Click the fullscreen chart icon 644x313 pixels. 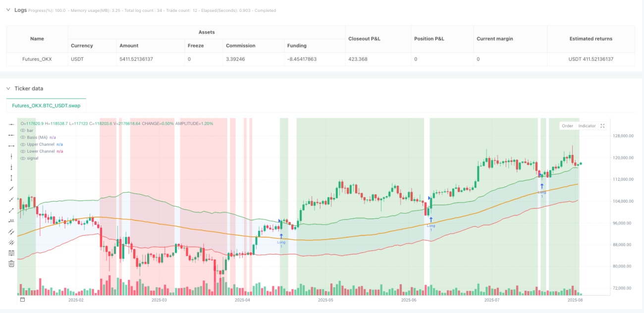point(603,126)
